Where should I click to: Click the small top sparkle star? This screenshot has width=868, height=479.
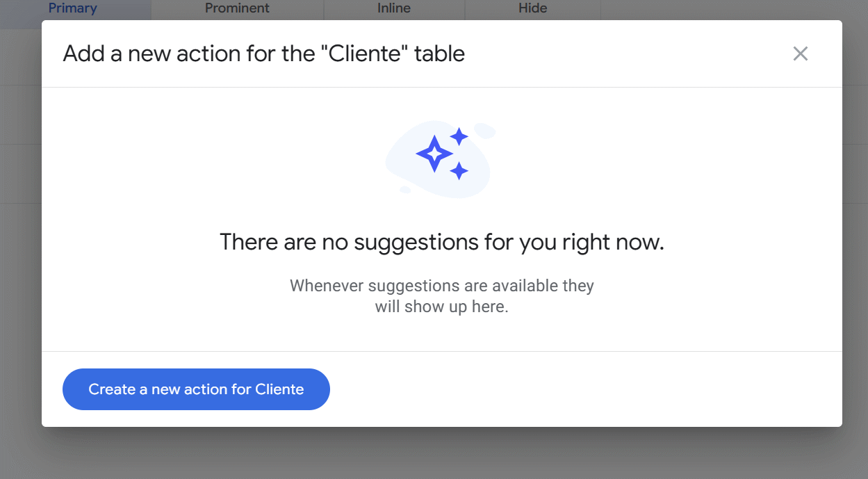(x=459, y=136)
